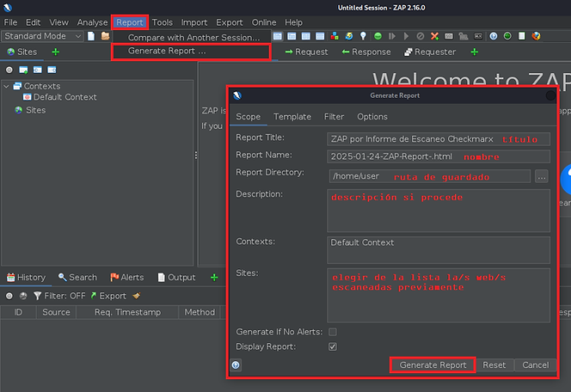The image size is (571, 392).
Task: Switch to the Template tab
Action: point(292,117)
